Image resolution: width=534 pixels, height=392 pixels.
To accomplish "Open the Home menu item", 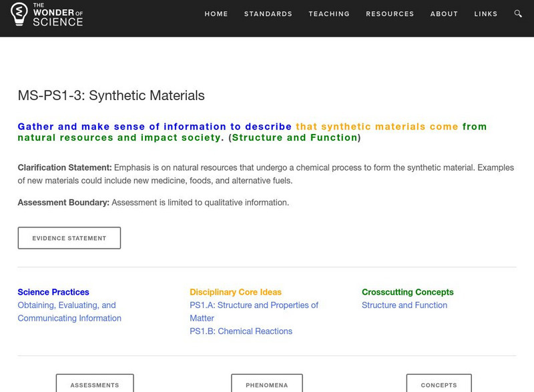I will (216, 14).
